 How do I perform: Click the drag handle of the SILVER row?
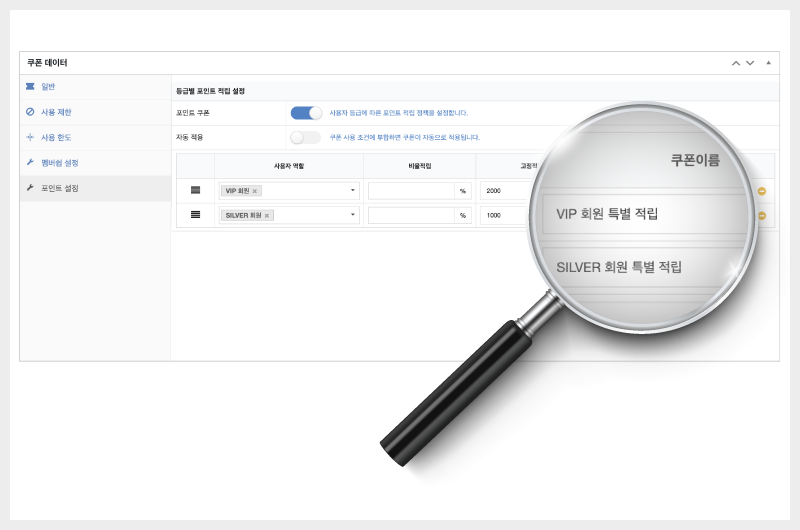(195, 215)
